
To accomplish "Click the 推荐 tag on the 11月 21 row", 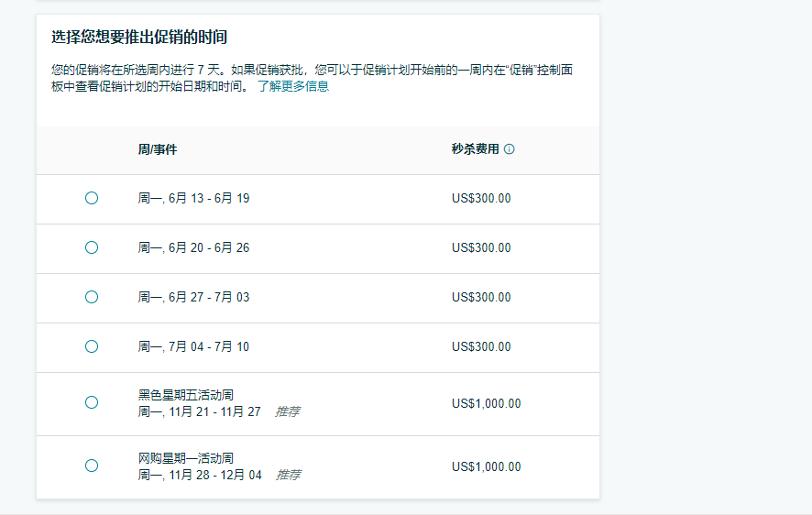I will pyautogui.click(x=288, y=411).
